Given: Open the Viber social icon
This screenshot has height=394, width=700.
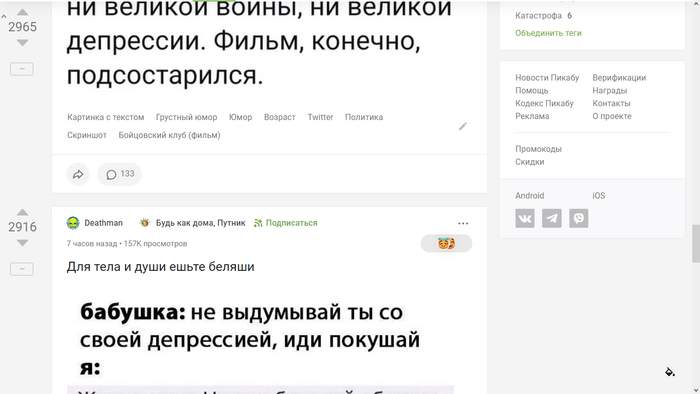Looking at the screenshot, I should point(579,219).
